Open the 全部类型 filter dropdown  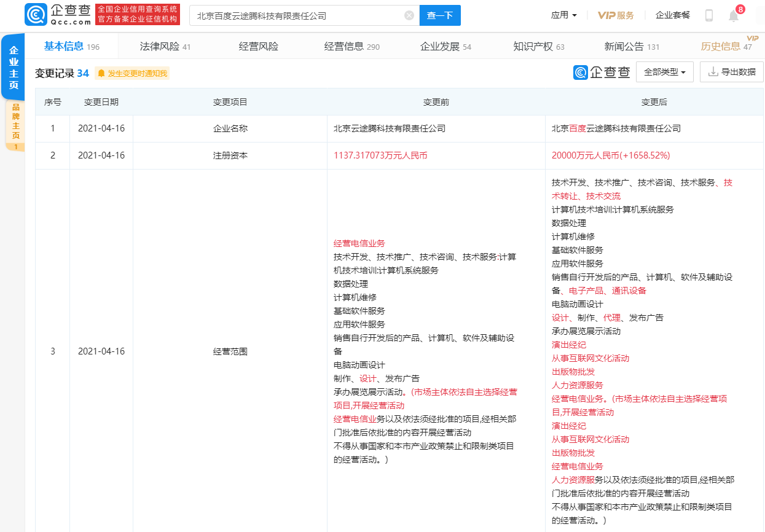click(665, 72)
